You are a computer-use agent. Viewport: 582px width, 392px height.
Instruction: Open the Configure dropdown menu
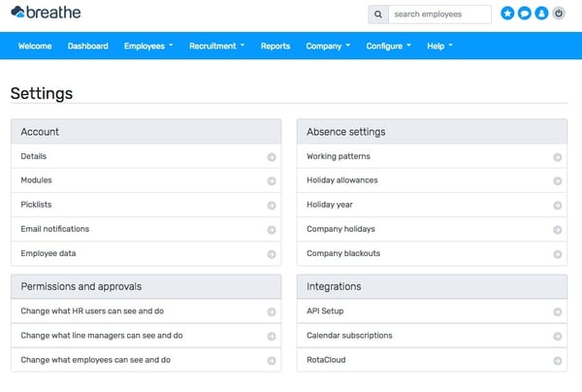click(388, 46)
